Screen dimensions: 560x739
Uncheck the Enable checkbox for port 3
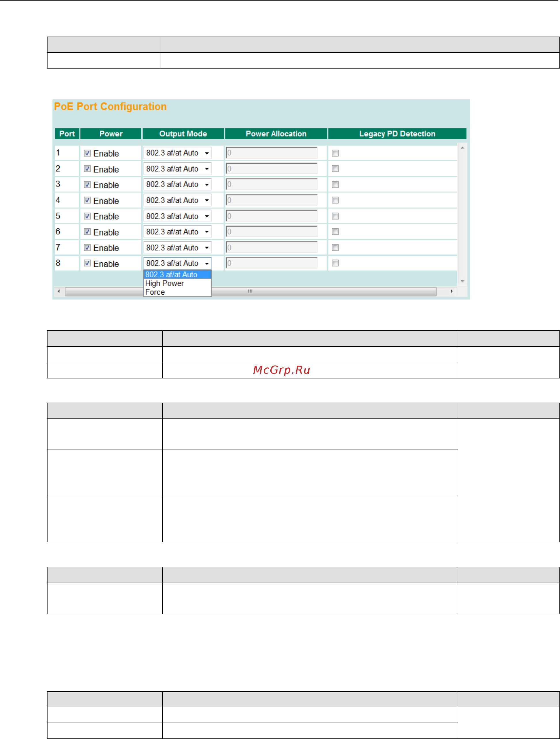click(87, 184)
